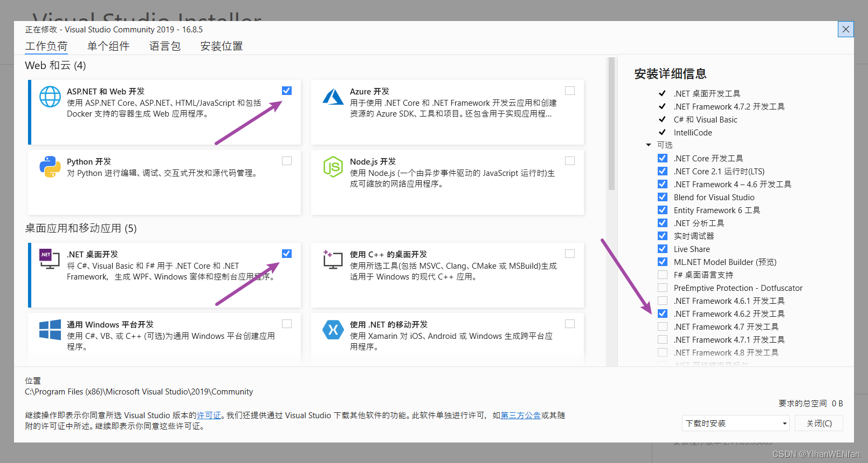Uncheck .NET Framework 4 – 4.6 开发工具
Image resolution: width=868 pixels, height=463 pixels.
(x=663, y=184)
